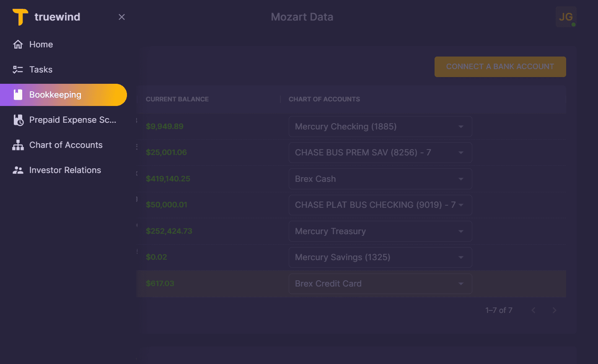Select the Tasks checklist icon
Screen dimensions: 598x364
18,69
